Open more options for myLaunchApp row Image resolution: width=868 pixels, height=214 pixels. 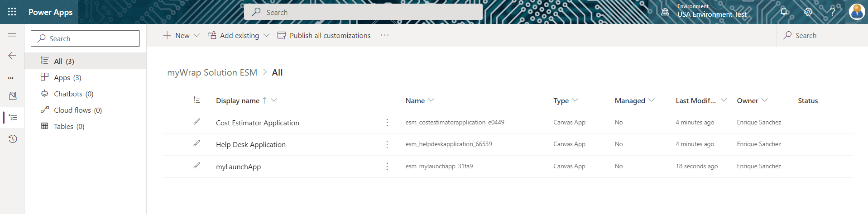pyautogui.click(x=387, y=166)
